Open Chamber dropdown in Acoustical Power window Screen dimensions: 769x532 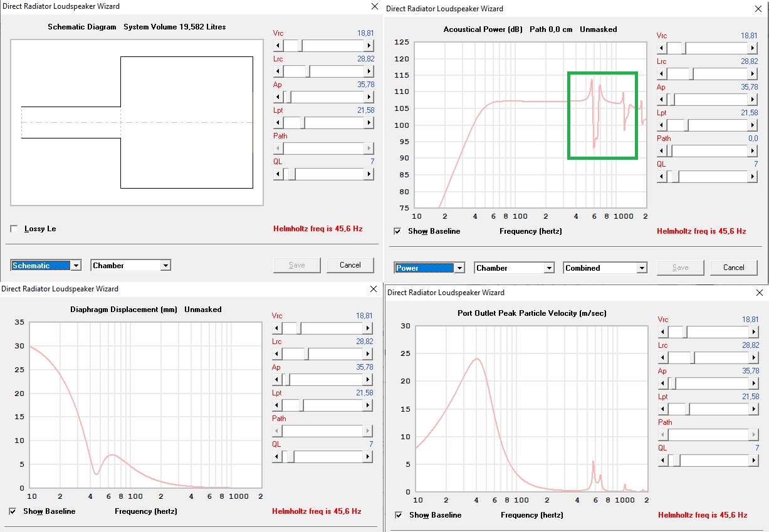pyautogui.click(x=549, y=268)
